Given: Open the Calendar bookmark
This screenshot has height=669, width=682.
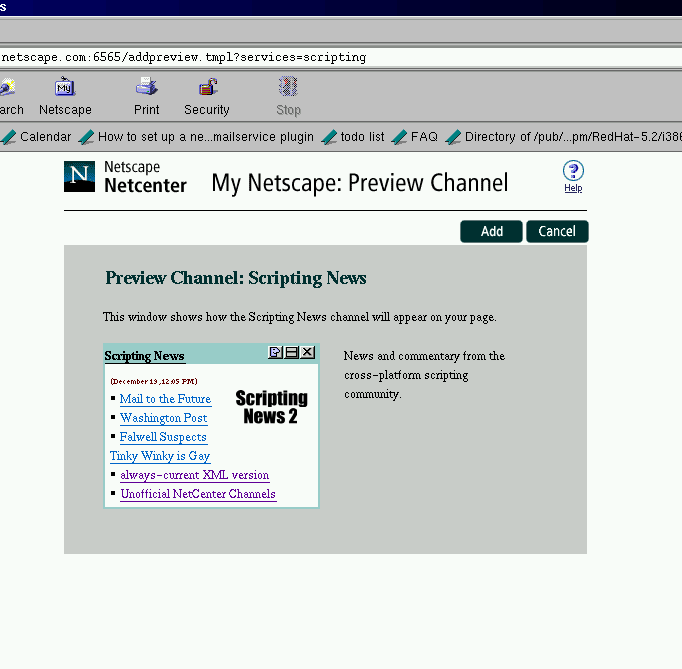Looking at the screenshot, I should 45,137.
